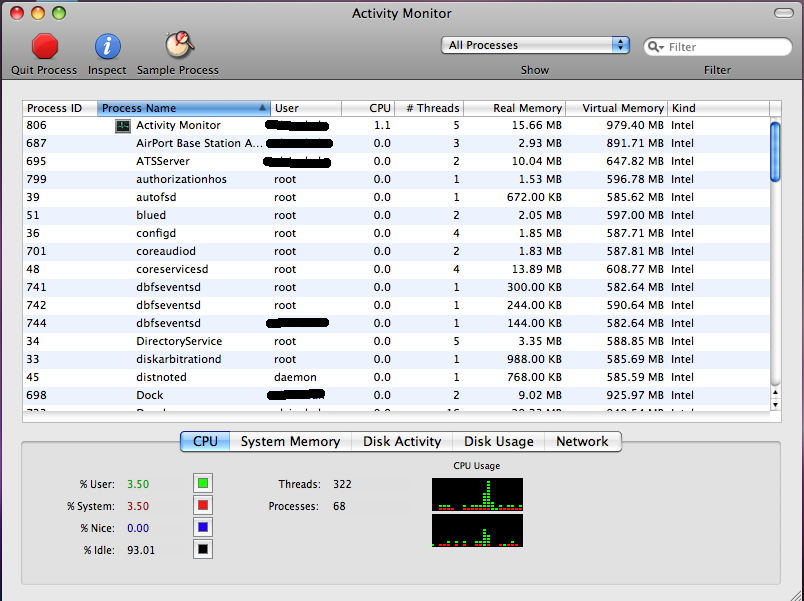Click the Threads count 322
The height and width of the screenshot is (601, 804).
[x=342, y=484]
